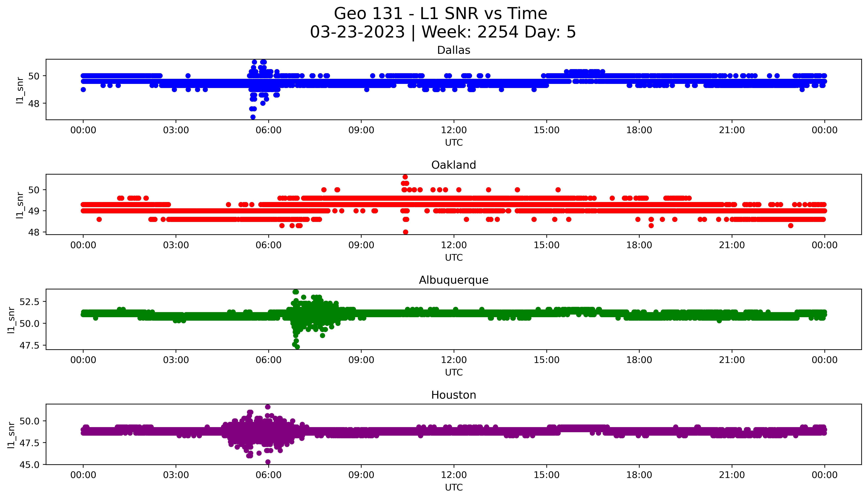Viewport: 868px width, 499px height.
Task: Select the Dallas subplot title
Action: [x=453, y=50]
